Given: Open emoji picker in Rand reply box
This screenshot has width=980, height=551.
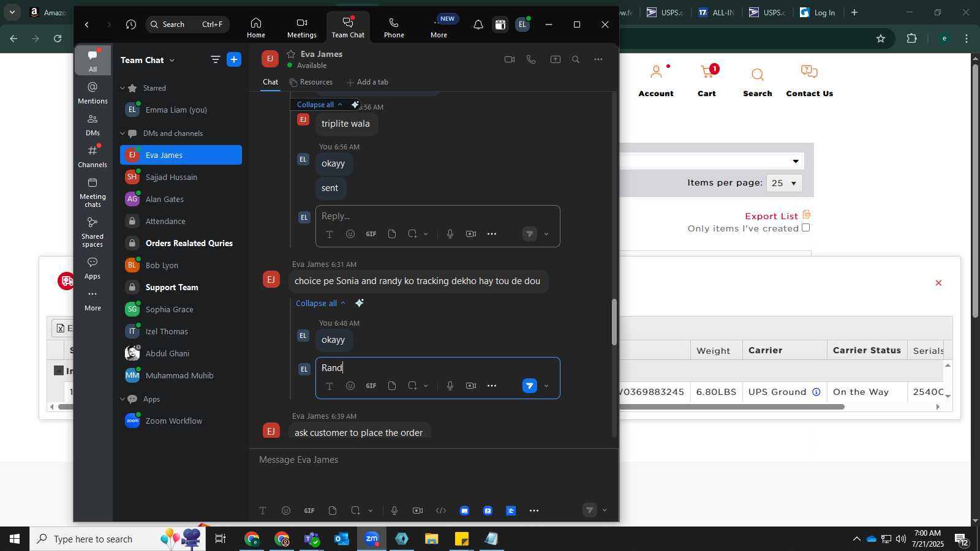Looking at the screenshot, I should tap(350, 386).
